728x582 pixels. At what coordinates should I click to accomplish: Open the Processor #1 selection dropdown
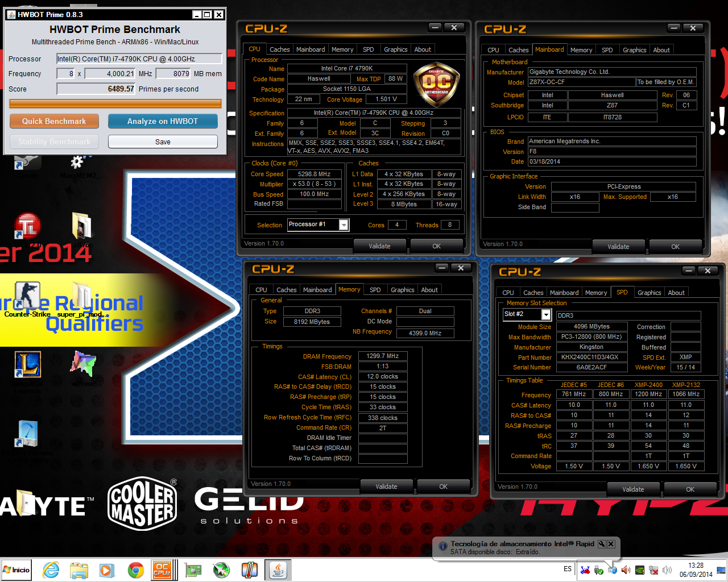[x=344, y=225]
